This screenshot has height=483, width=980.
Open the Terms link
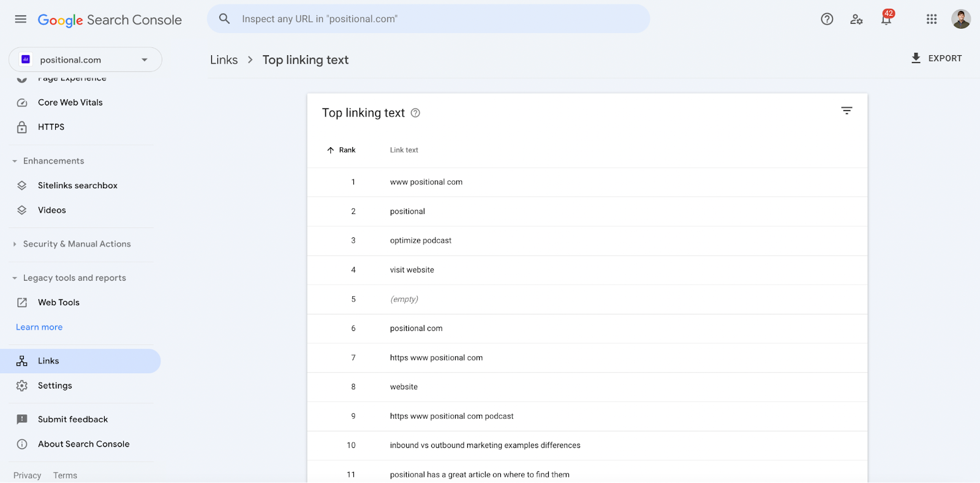click(65, 476)
